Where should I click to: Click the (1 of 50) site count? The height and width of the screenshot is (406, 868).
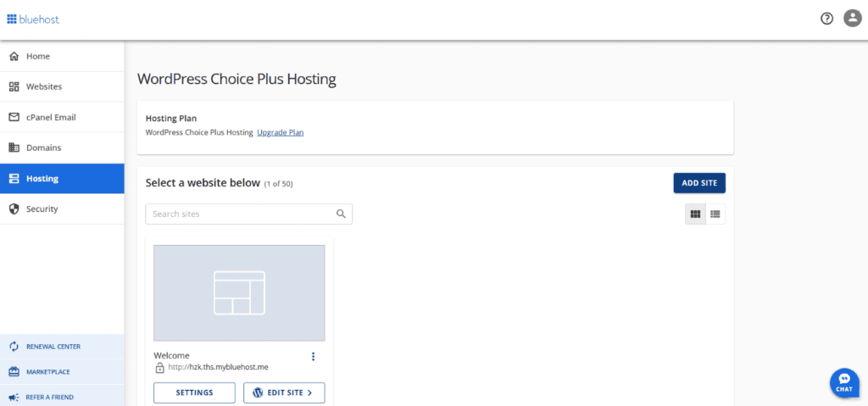pyautogui.click(x=278, y=184)
